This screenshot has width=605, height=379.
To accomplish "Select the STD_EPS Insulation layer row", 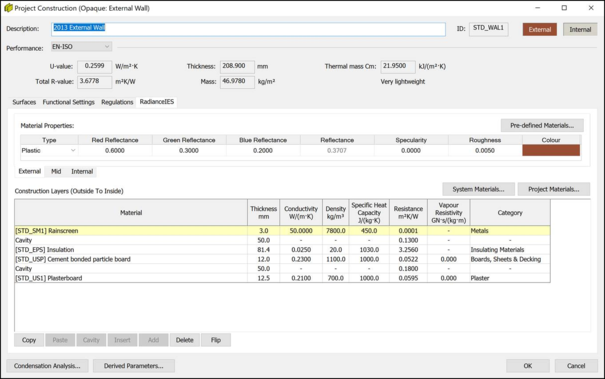I will coord(282,250).
